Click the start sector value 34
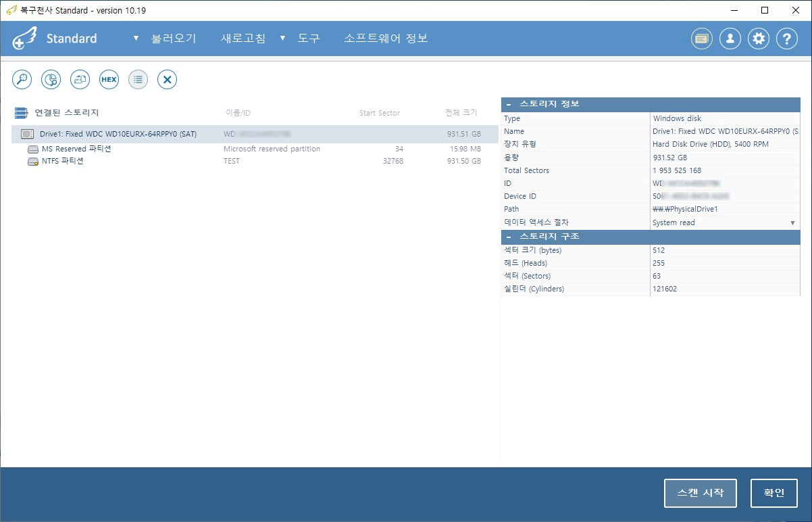 pyautogui.click(x=399, y=149)
